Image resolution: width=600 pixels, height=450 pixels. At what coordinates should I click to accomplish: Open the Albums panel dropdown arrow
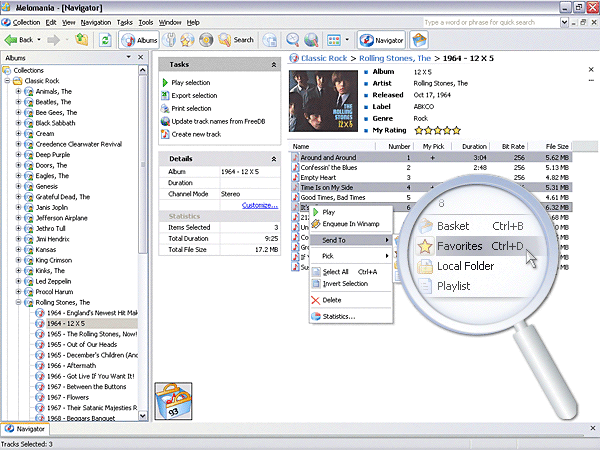point(129,57)
